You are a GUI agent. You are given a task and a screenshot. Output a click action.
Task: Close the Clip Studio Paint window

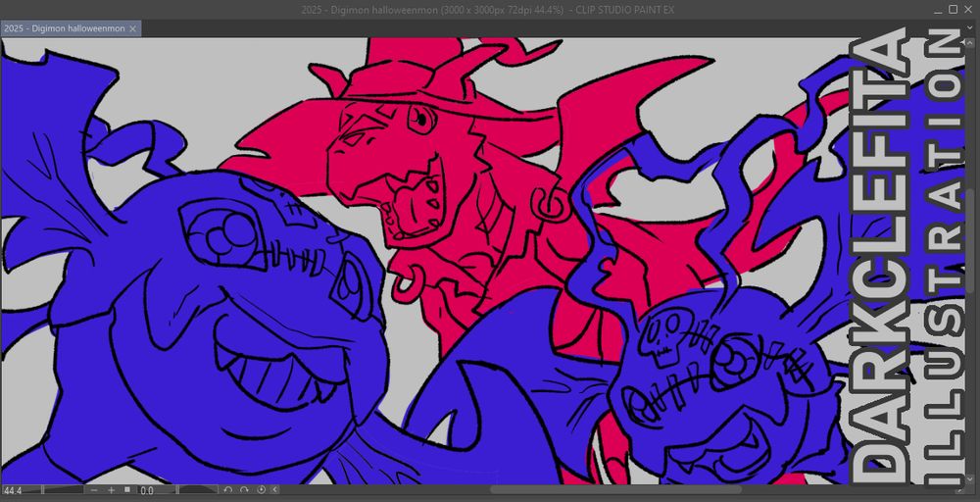tap(968, 10)
